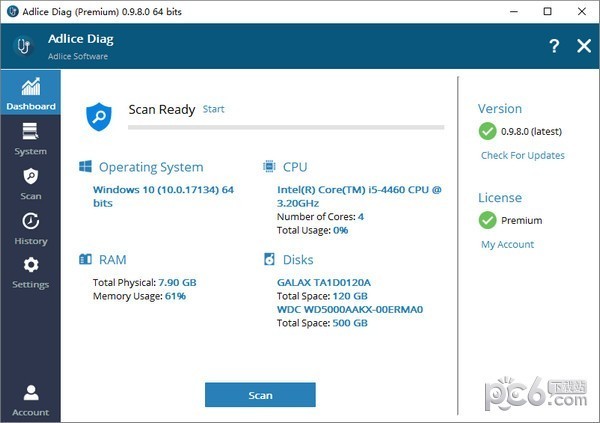
Task: Click the 0.9.8.0 (latest) version text
Action: point(531,131)
